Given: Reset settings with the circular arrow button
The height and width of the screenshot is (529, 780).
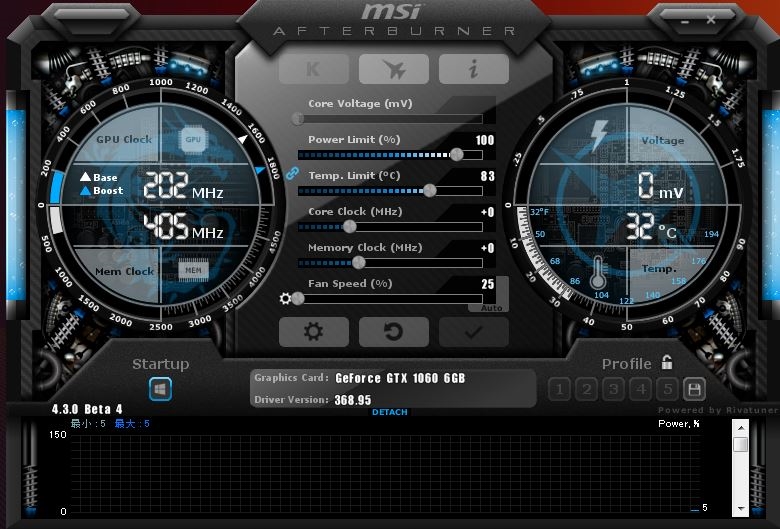Looking at the screenshot, I should coord(393,331).
